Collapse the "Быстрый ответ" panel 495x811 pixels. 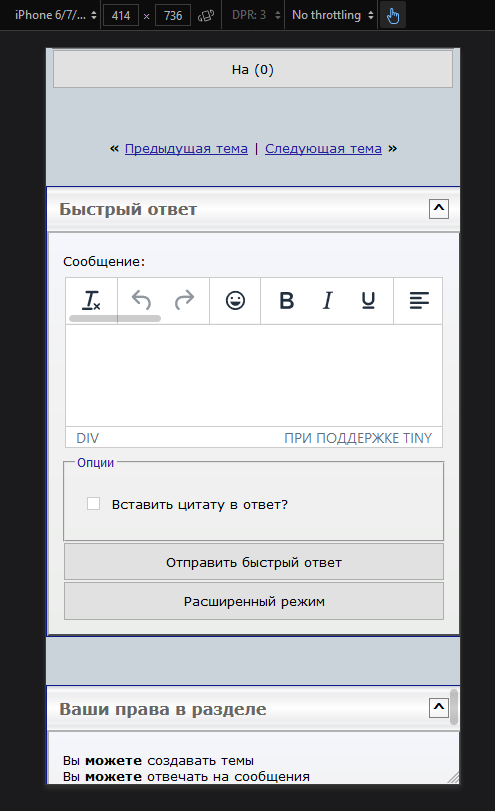[x=439, y=209]
